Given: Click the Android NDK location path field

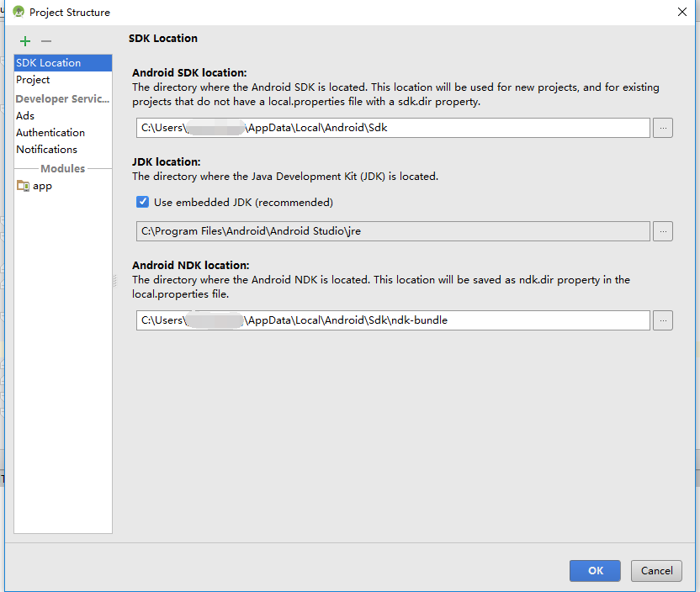Looking at the screenshot, I should pyautogui.click(x=393, y=320).
